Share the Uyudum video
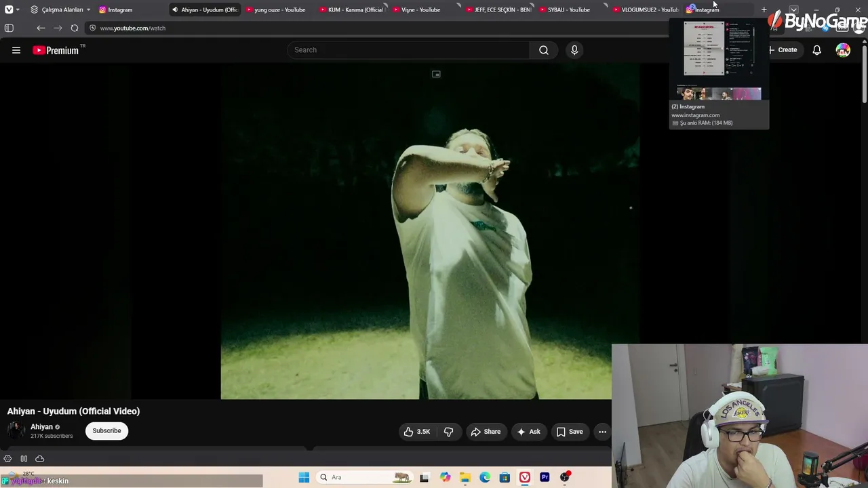Viewport: 868px width, 488px height. click(486, 432)
